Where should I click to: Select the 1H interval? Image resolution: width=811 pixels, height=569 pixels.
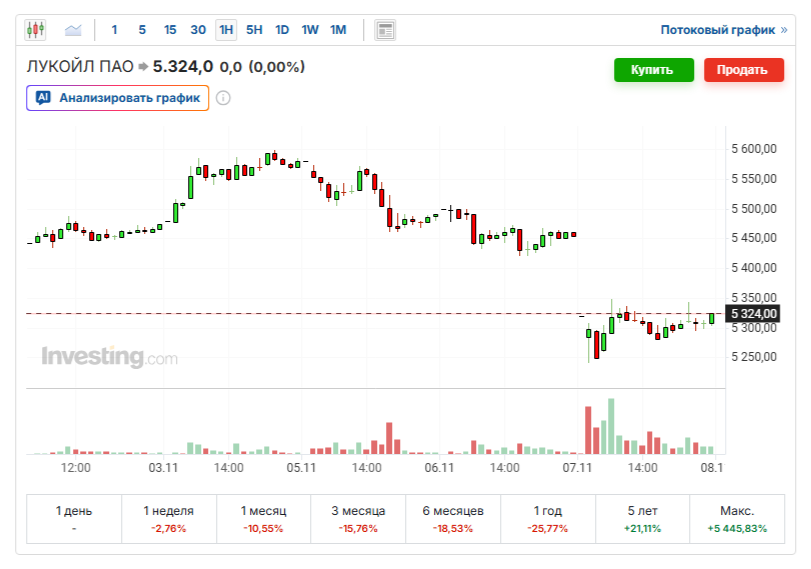(226, 30)
